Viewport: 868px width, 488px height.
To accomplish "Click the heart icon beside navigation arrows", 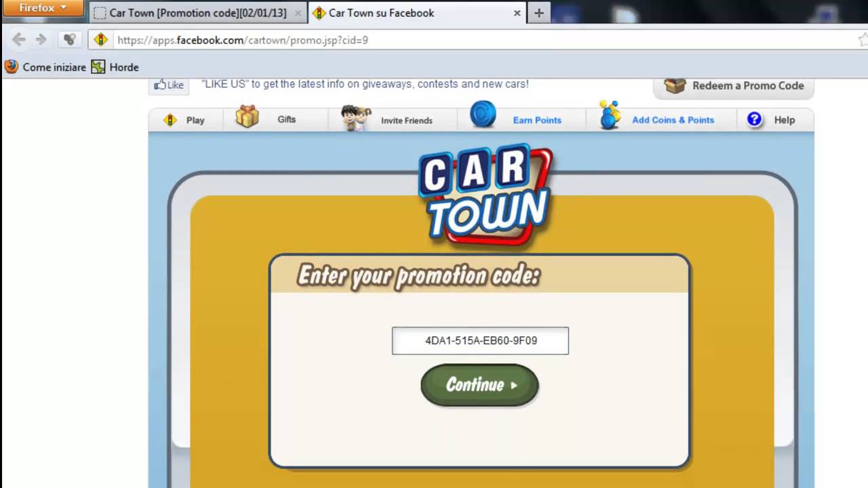I will tap(69, 40).
